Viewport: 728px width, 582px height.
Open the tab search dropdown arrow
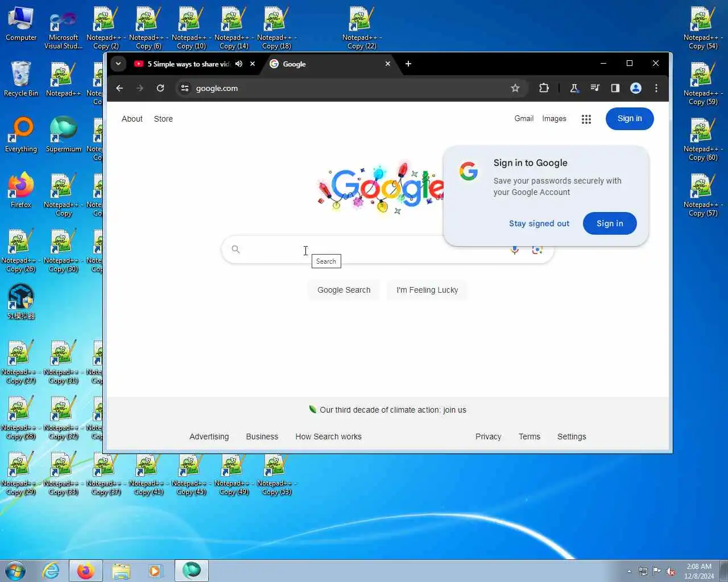pyautogui.click(x=118, y=64)
